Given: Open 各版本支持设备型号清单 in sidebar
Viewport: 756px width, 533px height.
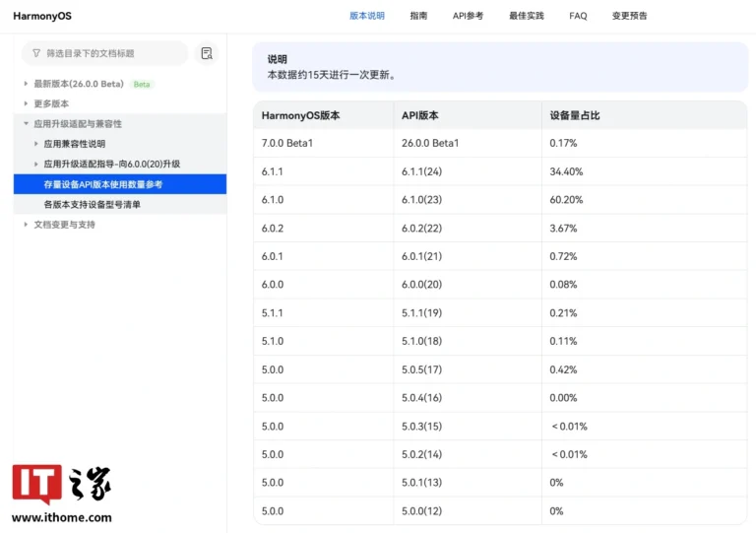Looking at the screenshot, I should [x=93, y=205].
